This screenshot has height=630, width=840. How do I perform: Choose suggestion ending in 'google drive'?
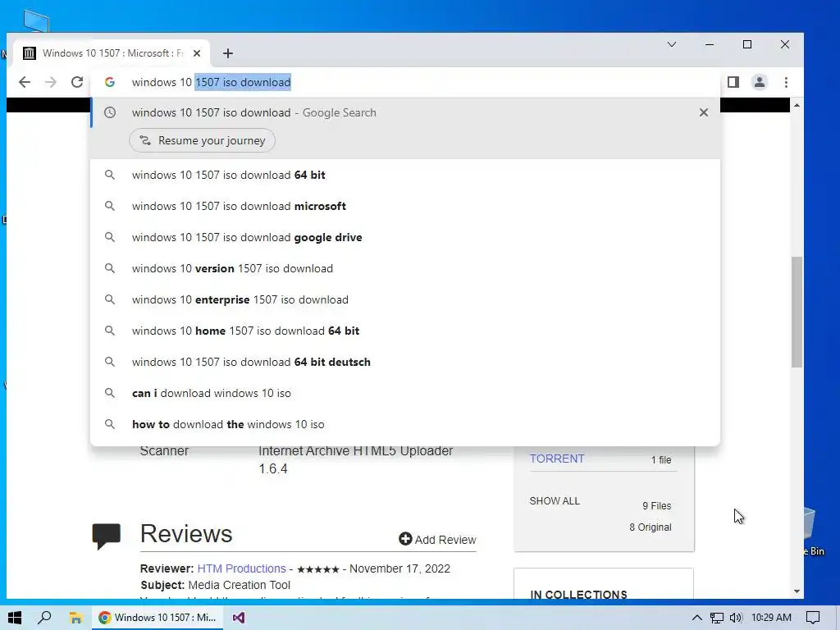(x=405, y=237)
